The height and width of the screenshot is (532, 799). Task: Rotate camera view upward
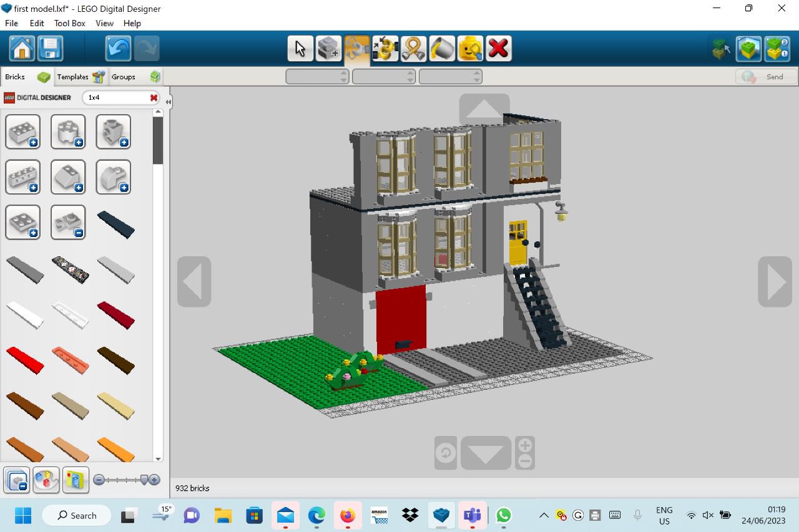click(484, 109)
